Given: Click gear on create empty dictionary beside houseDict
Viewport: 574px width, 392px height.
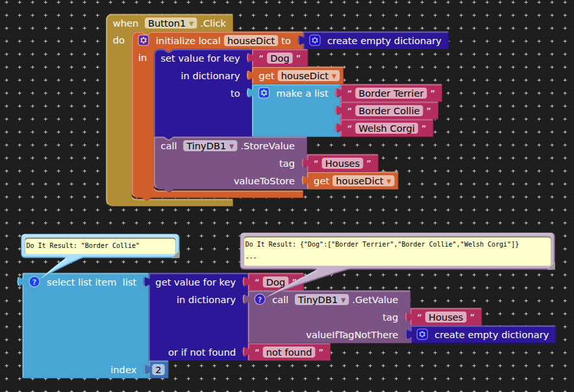Looking at the screenshot, I should click(x=315, y=41).
